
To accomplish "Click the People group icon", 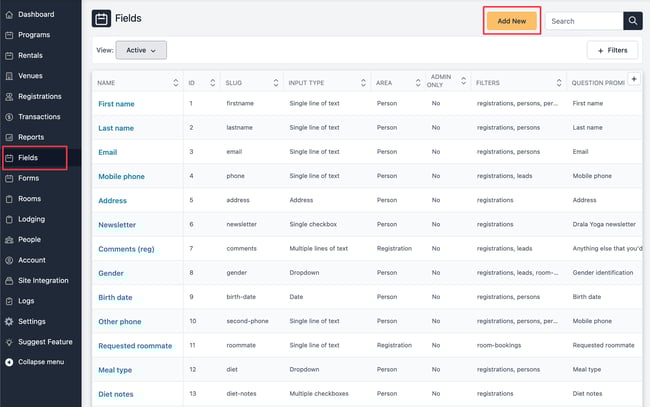I will click(x=9, y=240).
